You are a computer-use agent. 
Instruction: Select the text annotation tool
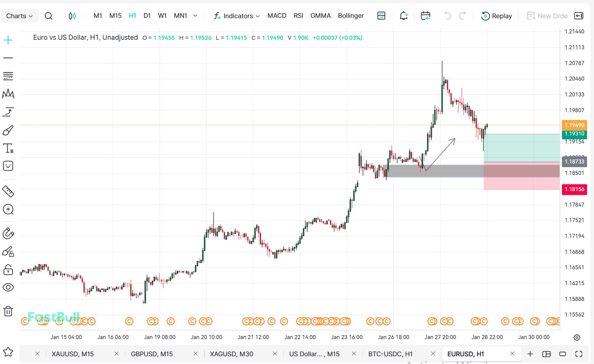tap(8, 148)
